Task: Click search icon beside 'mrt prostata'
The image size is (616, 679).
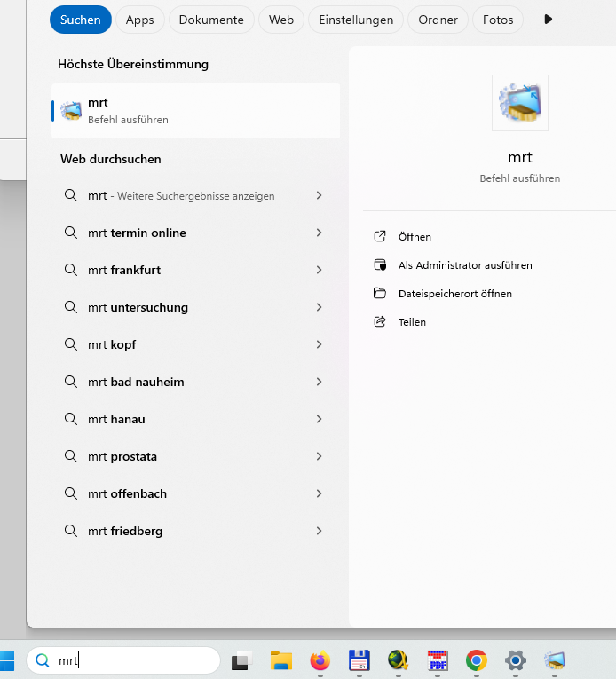Action: tap(71, 456)
